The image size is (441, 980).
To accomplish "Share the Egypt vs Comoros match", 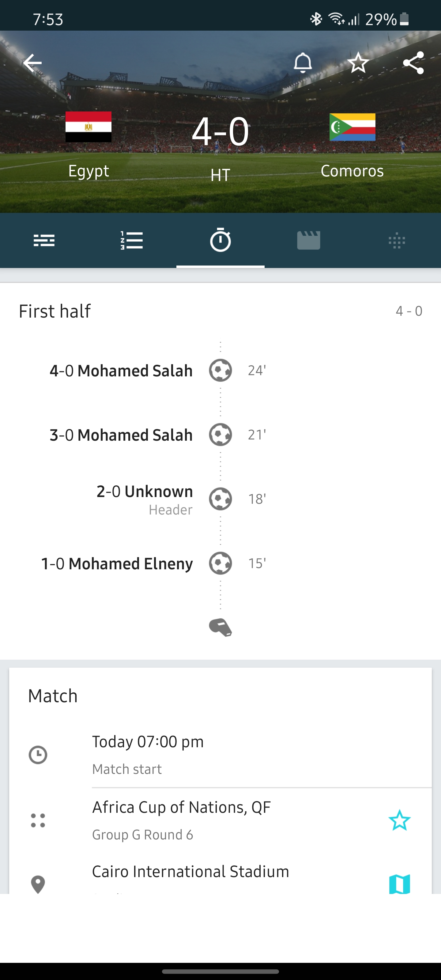I will [413, 63].
